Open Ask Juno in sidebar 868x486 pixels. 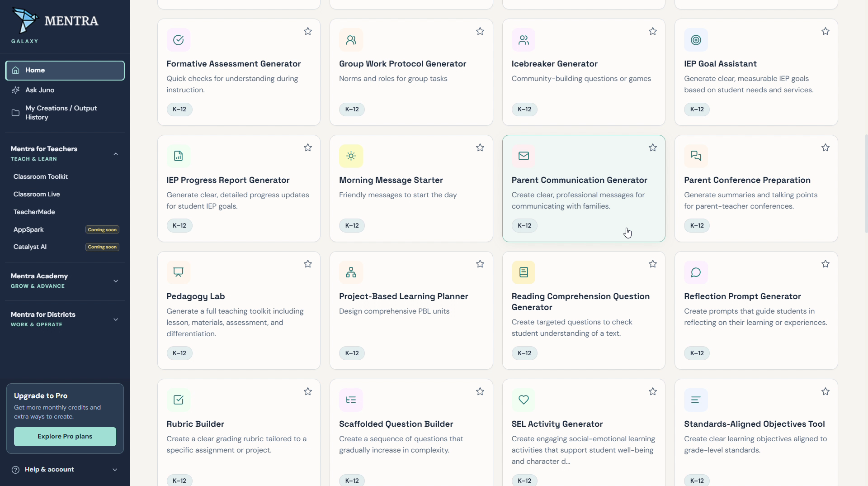[65, 90]
